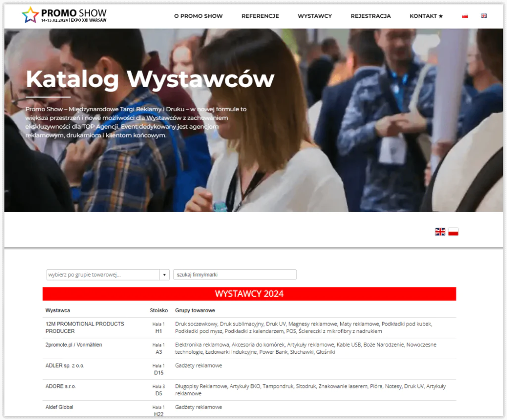The image size is (507, 420).
Task: Click the Promo Show star logo
Action: point(64,15)
